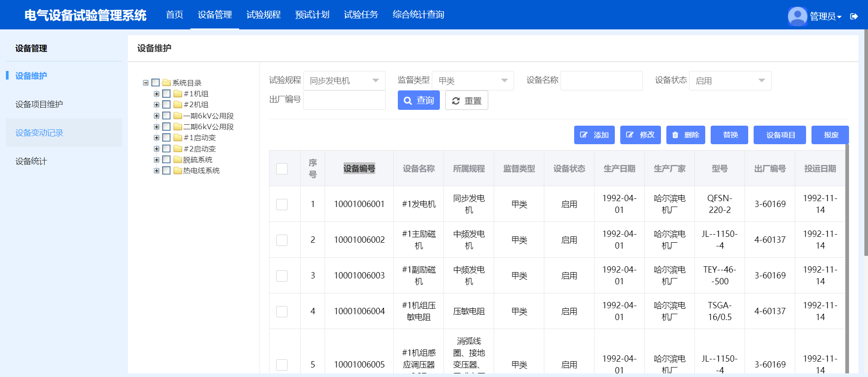Open the 监督类型 dropdown showing 甲类
This screenshot has width=868, height=377.
point(473,80)
